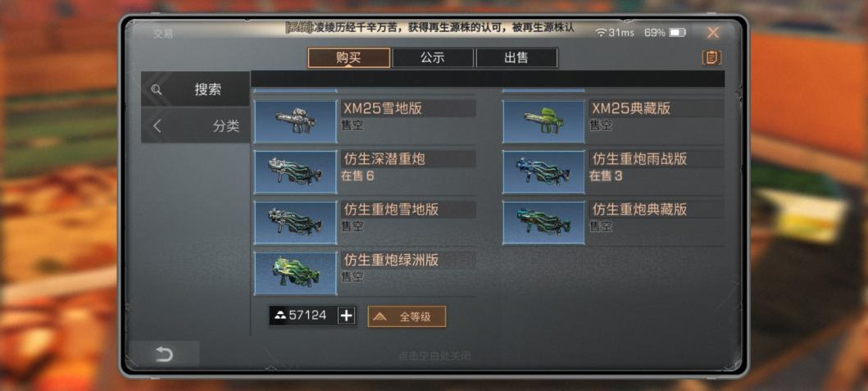Click the magnifier search icon
Viewport: 868px width, 391px height.
[157, 89]
